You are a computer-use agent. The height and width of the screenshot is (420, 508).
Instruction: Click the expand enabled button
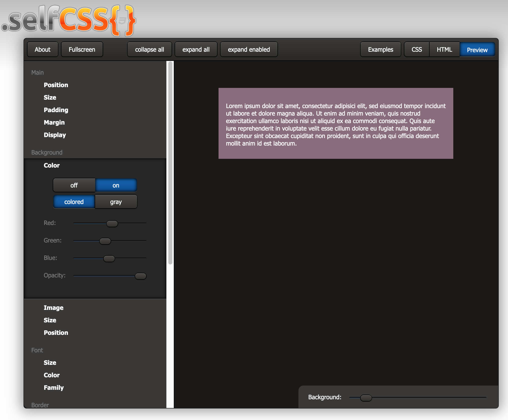(x=249, y=49)
